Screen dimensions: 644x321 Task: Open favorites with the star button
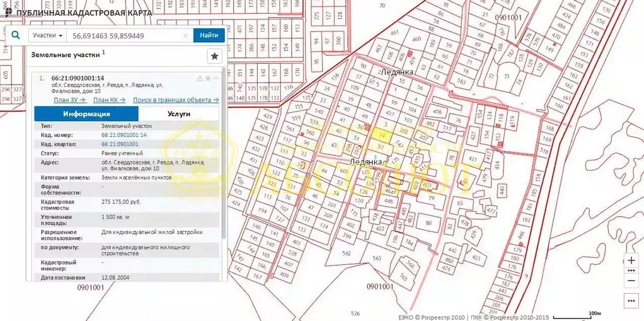coord(214,56)
